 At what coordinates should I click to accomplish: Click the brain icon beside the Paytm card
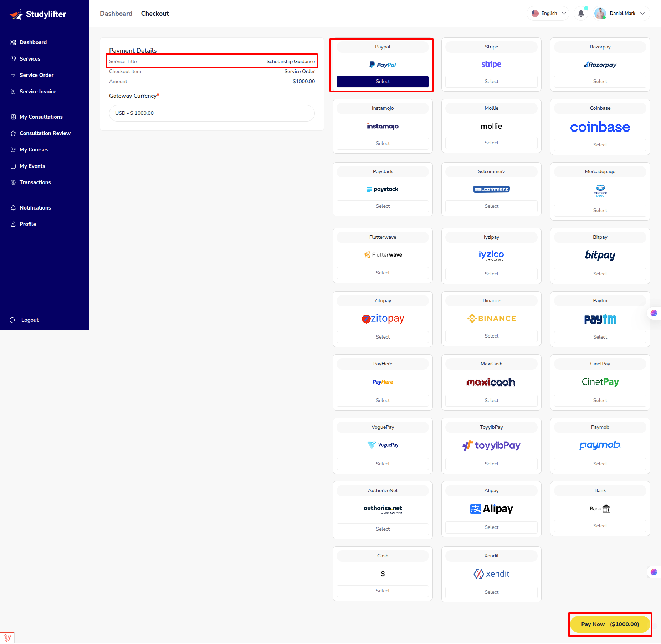click(654, 313)
